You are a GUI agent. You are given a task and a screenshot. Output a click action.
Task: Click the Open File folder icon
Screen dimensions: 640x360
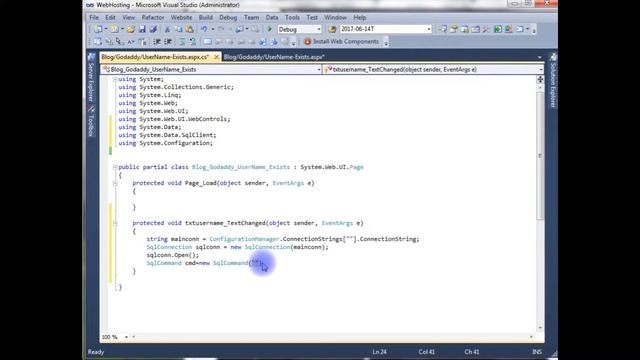pyautogui.click(x=131, y=29)
